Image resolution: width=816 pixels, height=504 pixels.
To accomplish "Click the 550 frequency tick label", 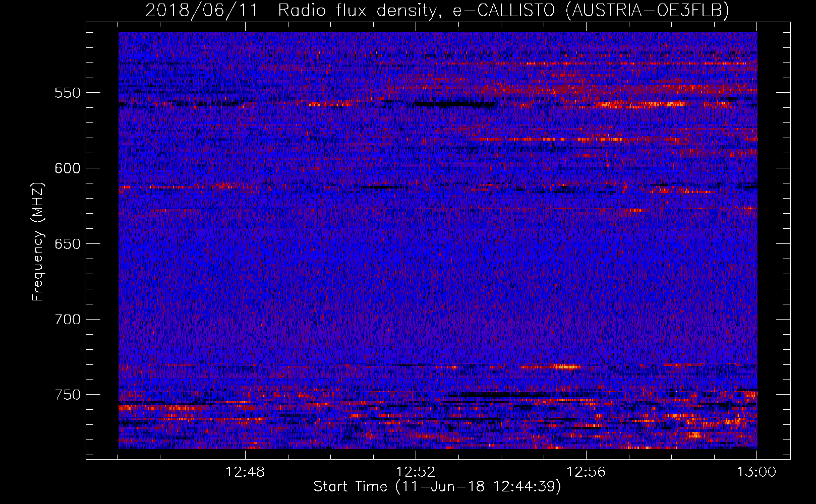I will pos(68,93).
